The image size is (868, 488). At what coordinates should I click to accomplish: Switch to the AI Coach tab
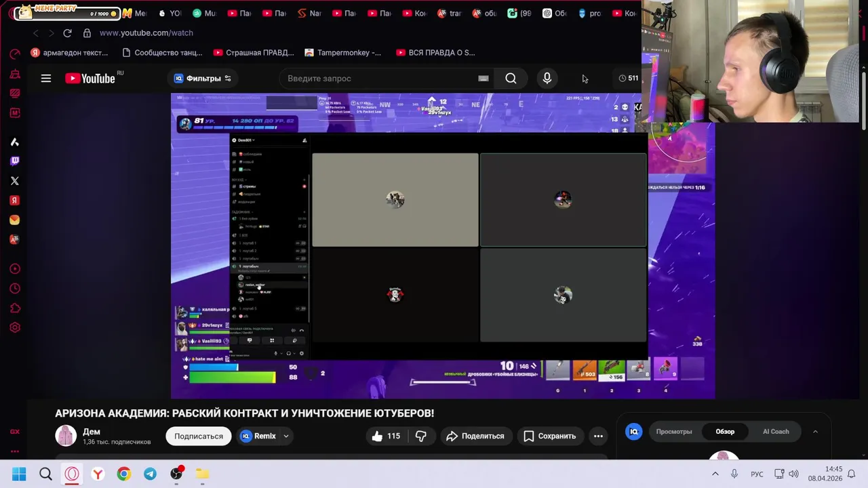[776, 431]
